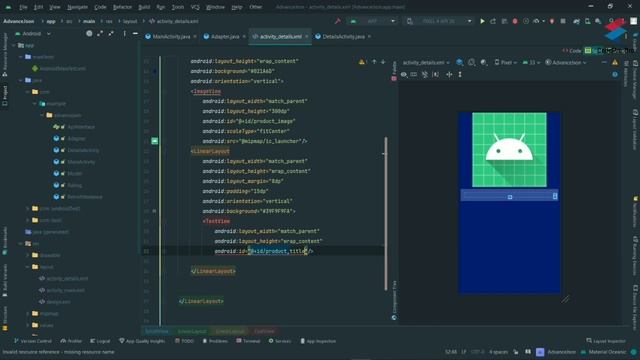Select the Android ImageView in design preview

tap(509, 150)
